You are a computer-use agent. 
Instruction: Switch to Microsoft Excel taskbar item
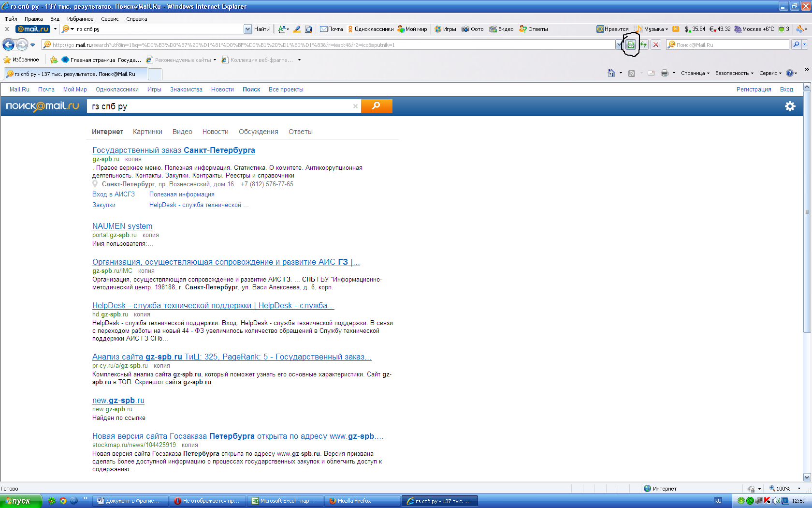[285, 501]
